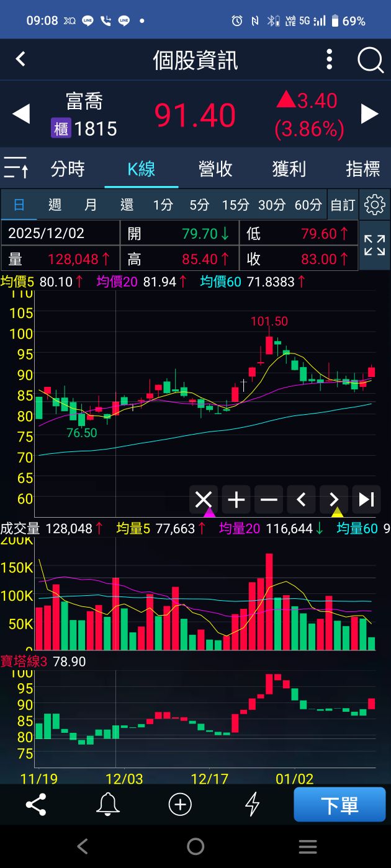Zoom in chart with plus button
Screen dimensions: 391x868
[236, 499]
